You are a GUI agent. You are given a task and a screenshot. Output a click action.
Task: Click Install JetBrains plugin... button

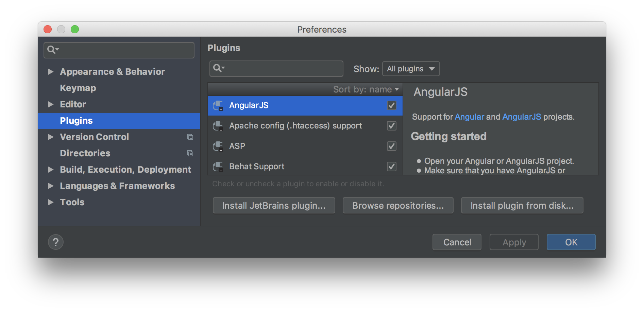coord(274,205)
